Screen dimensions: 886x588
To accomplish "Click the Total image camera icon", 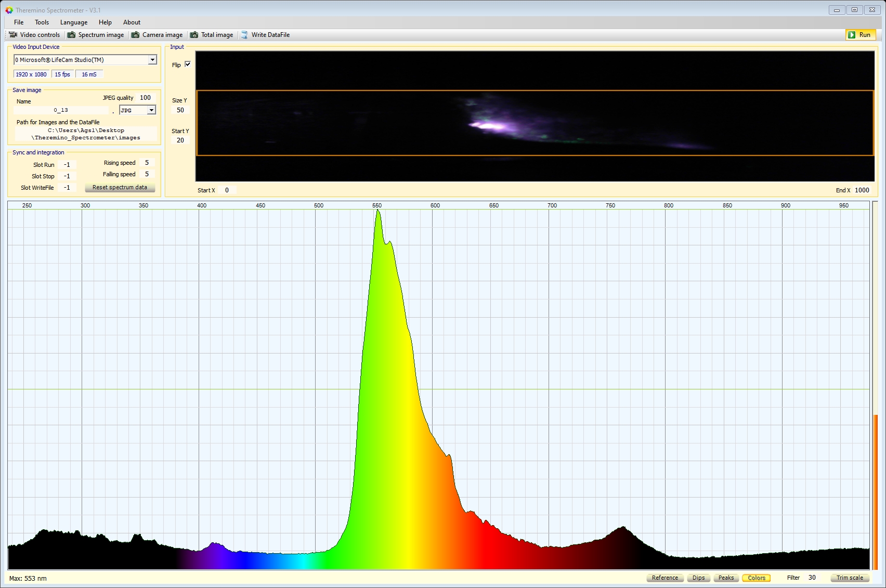I will 194,35.
